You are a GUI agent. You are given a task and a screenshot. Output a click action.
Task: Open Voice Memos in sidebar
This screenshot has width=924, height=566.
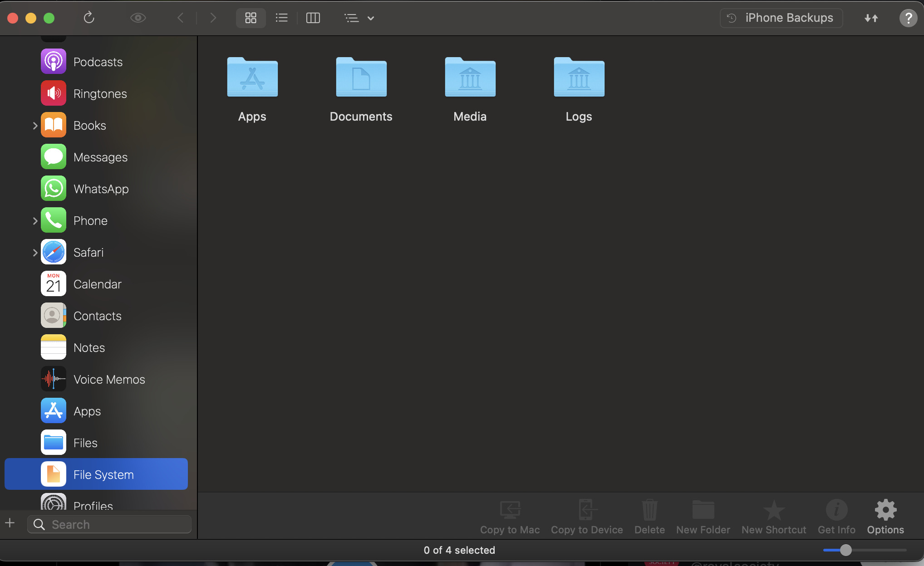pyautogui.click(x=109, y=379)
